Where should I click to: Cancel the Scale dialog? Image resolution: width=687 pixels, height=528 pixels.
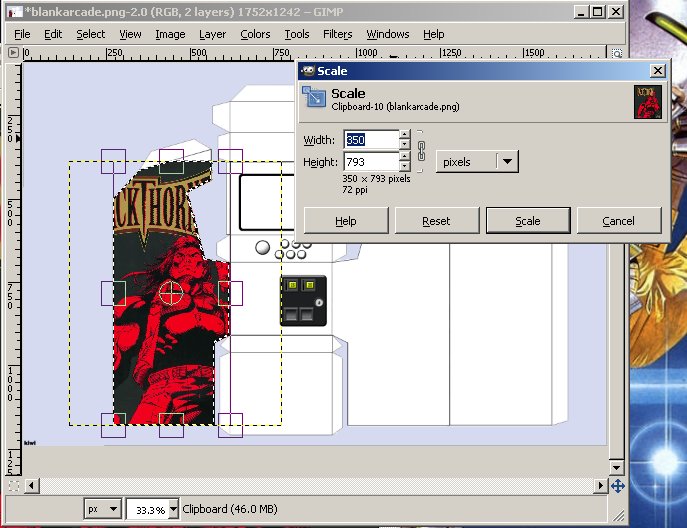click(x=619, y=220)
